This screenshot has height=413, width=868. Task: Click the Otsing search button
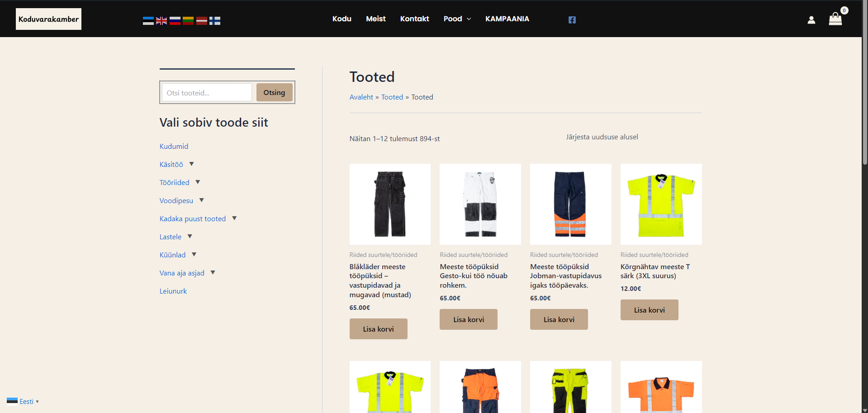[274, 92]
